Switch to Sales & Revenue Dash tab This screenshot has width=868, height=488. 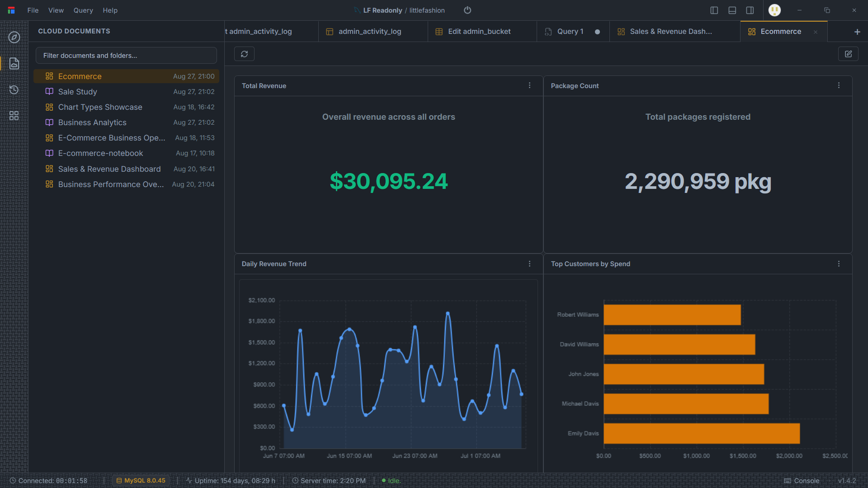tap(675, 32)
